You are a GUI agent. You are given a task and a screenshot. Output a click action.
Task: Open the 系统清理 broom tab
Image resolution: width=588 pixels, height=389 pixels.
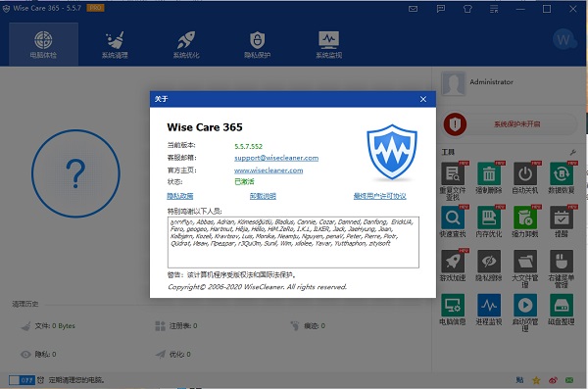[115, 45]
